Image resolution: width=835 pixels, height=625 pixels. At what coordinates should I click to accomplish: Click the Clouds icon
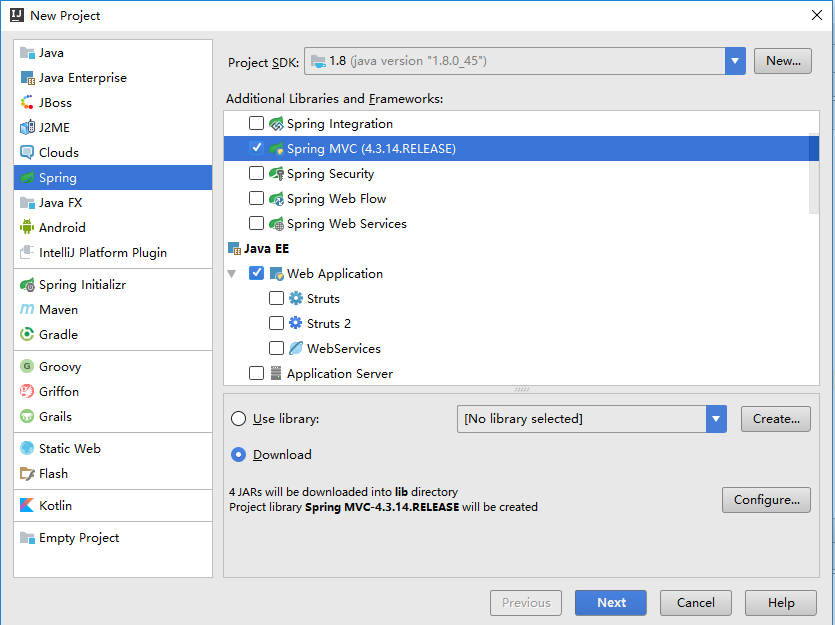[x=27, y=152]
